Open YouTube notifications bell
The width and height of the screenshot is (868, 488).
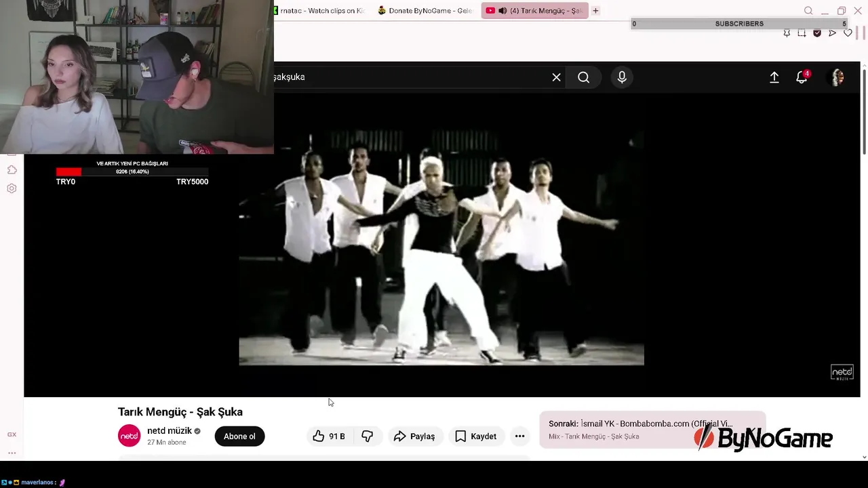pyautogui.click(x=802, y=77)
